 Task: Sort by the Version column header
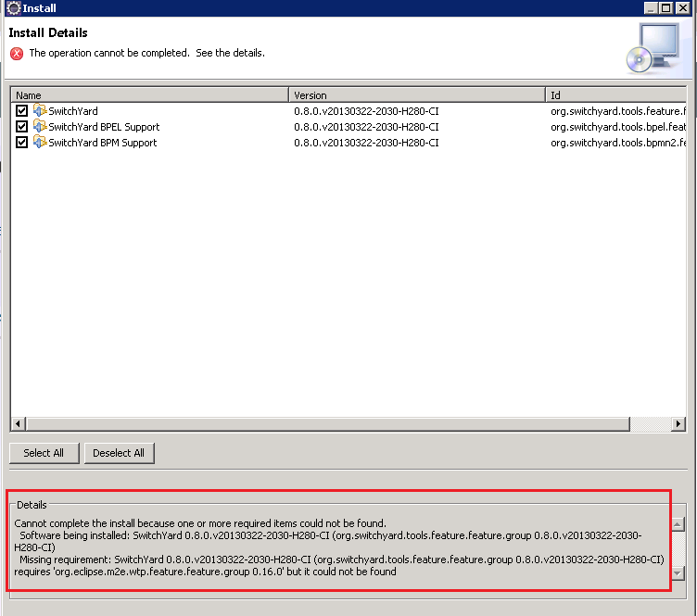(x=417, y=95)
